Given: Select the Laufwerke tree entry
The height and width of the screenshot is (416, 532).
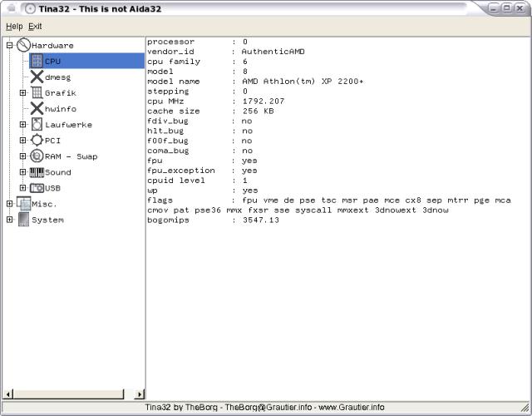Looking at the screenshot, I should (68, 125).
